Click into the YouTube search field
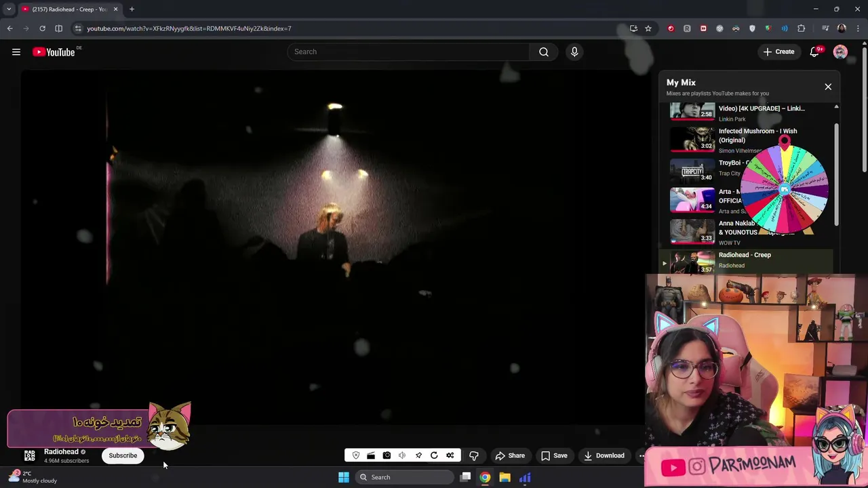868x488 pixels. (409, 52)
